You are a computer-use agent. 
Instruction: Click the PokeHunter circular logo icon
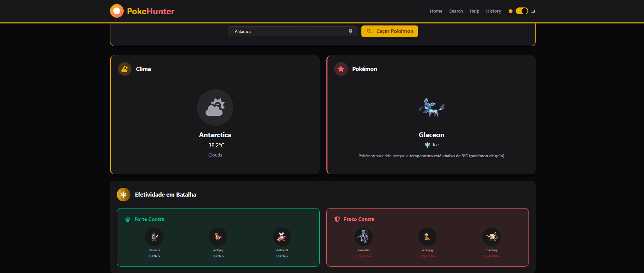tap(117, 11)
